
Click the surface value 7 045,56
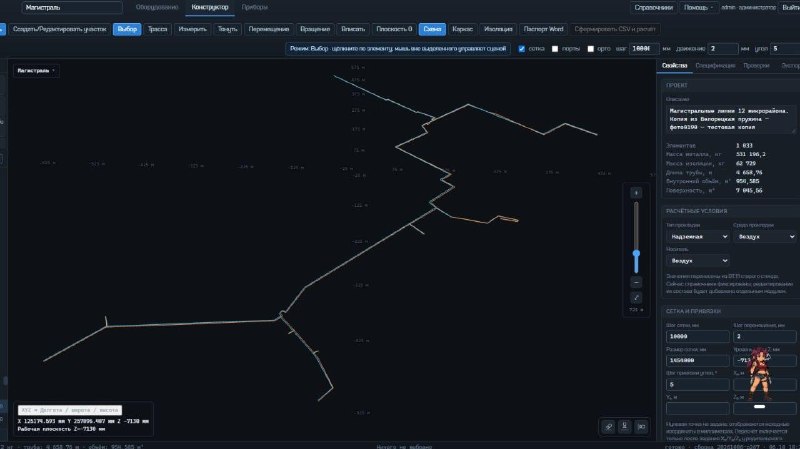pos(749,190)
